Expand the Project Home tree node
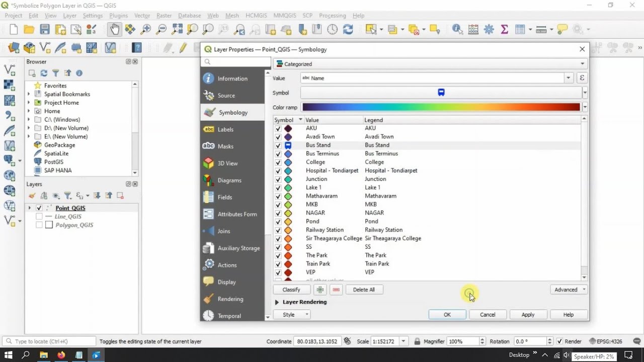 point(29,103)
